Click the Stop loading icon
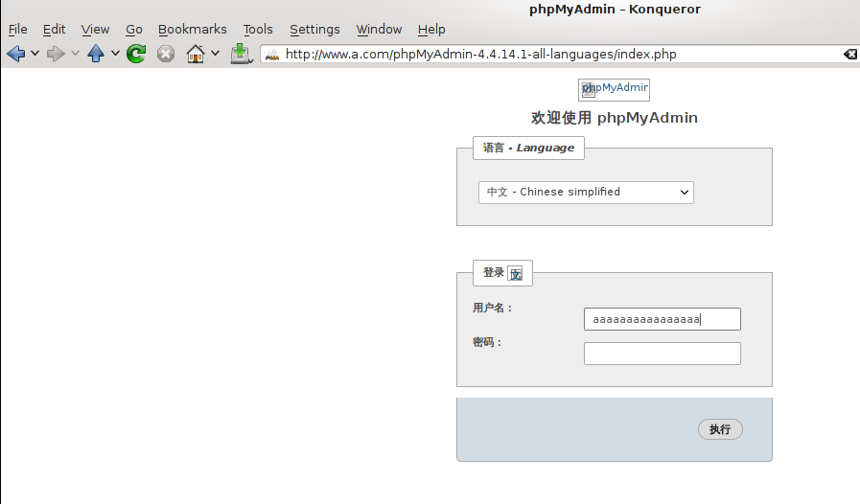Screen dimensions: 860x504 (x=166, y=54)
